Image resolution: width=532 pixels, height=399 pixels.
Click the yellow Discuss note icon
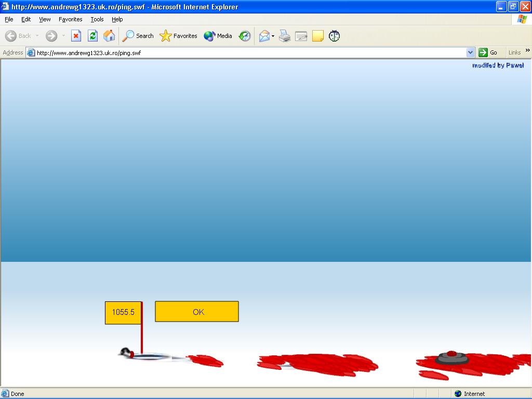pyautogui.click(x=317, y=36)
